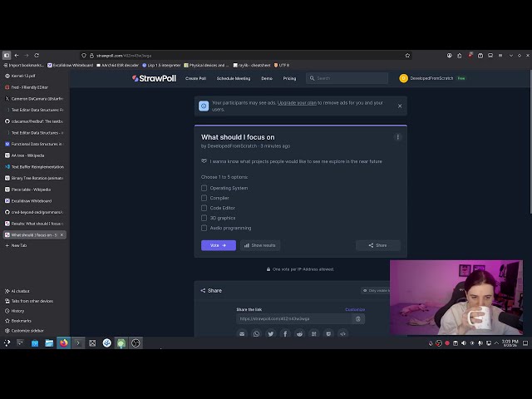Check the 3D graphics option

click(204, 218)
